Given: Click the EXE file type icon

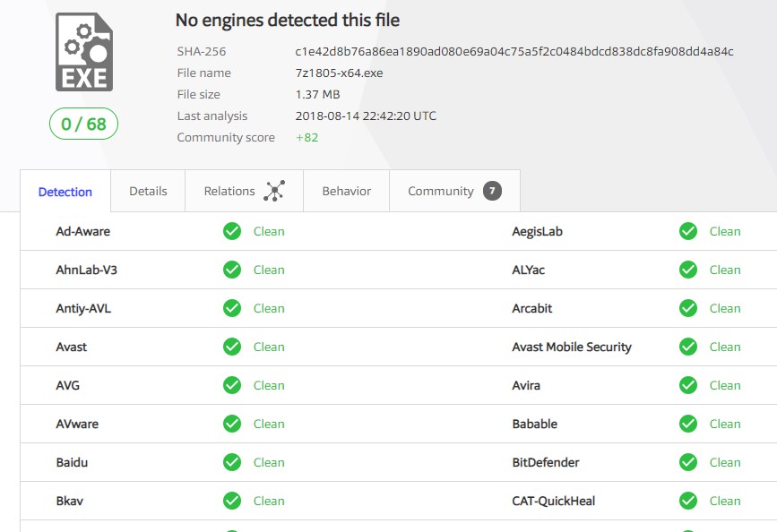Looking at the screenshot, I should click(85, 51).
